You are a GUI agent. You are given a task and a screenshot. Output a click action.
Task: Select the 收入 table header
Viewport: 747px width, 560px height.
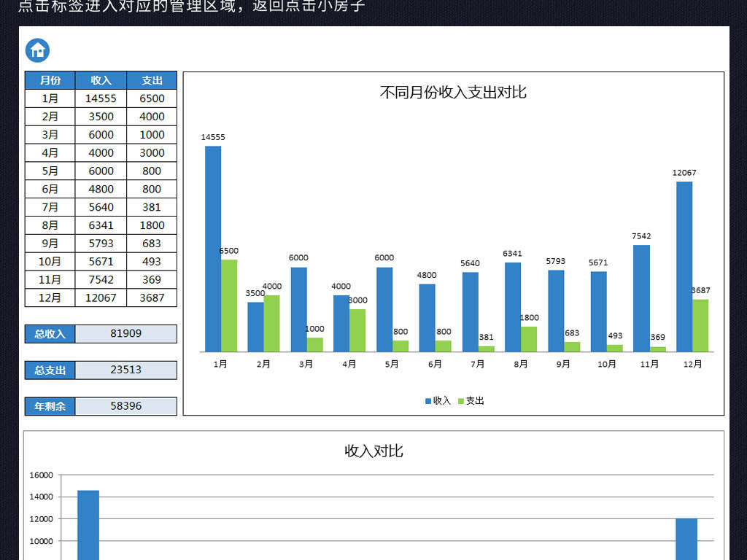pos(101,80)
